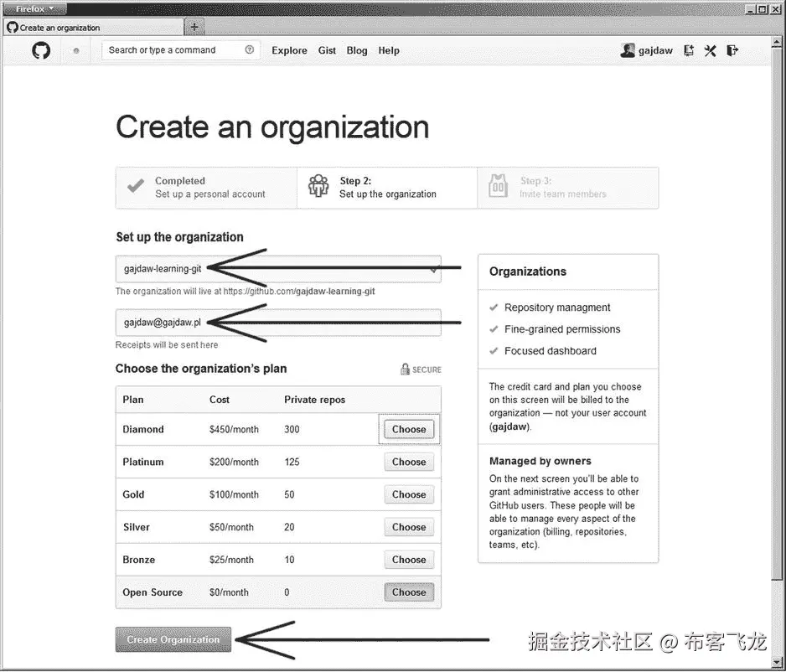Click Step 3 Invite team members

[x=568, y=188]
